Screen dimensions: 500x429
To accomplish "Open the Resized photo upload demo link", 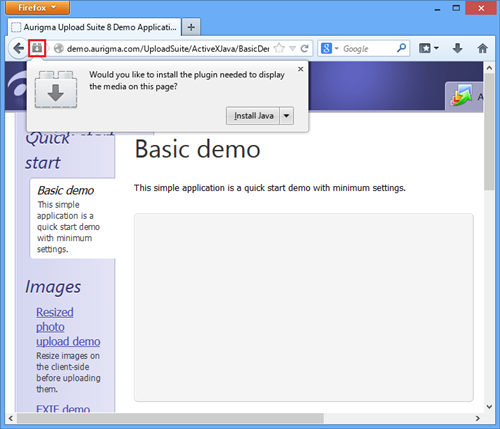I will (68, 327).
